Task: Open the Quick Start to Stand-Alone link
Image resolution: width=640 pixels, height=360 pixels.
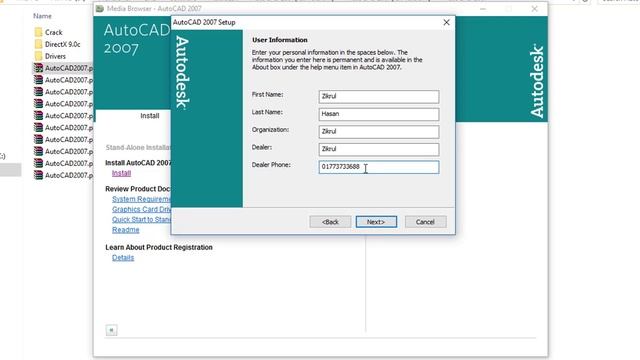Action: click(x=141, y=220)
